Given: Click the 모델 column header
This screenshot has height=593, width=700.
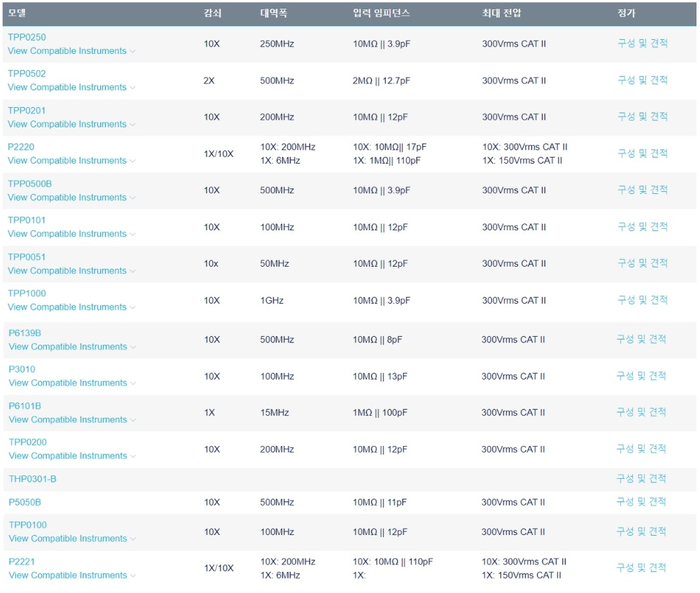Looking at the screenshot, I should tap(17, 13).
